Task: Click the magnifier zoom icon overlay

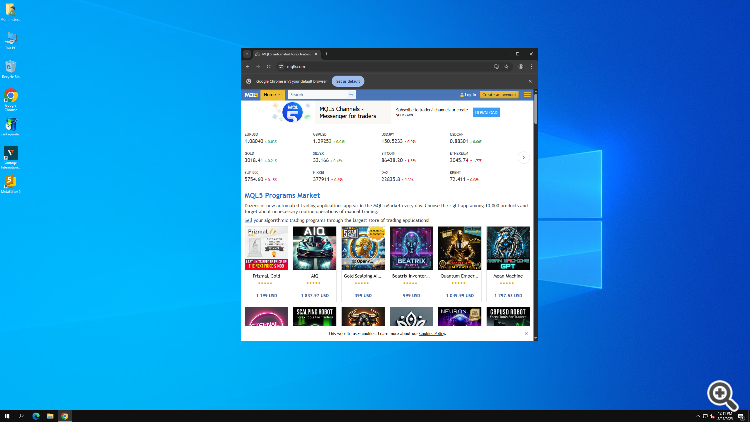Action: (723, 395)
